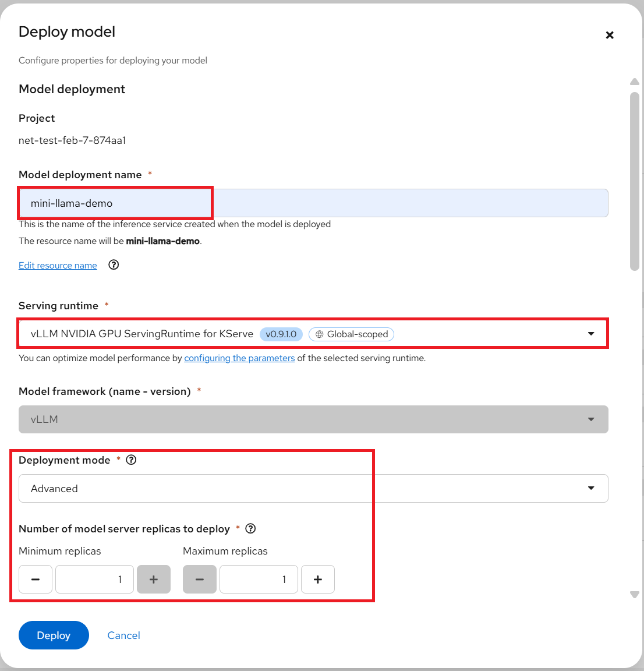Open Deployment mode help icon
This screenshot has height=671, width=644.
pos(132,460)
